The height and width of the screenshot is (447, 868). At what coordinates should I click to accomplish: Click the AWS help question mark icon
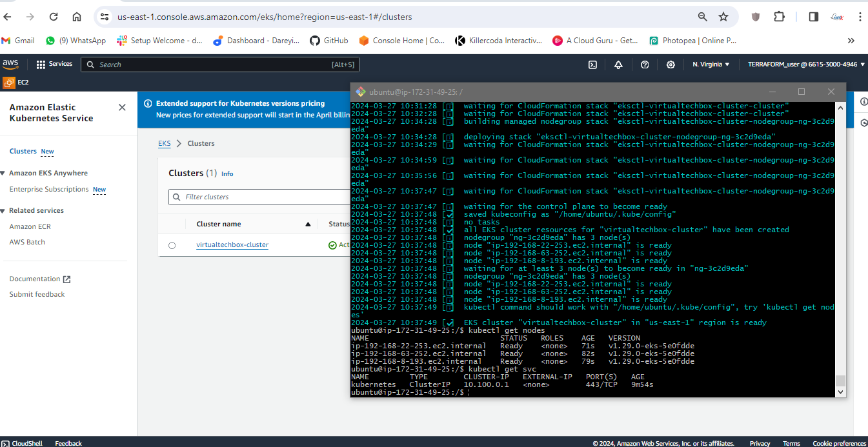pyautogui.click(x=645, y=65)
